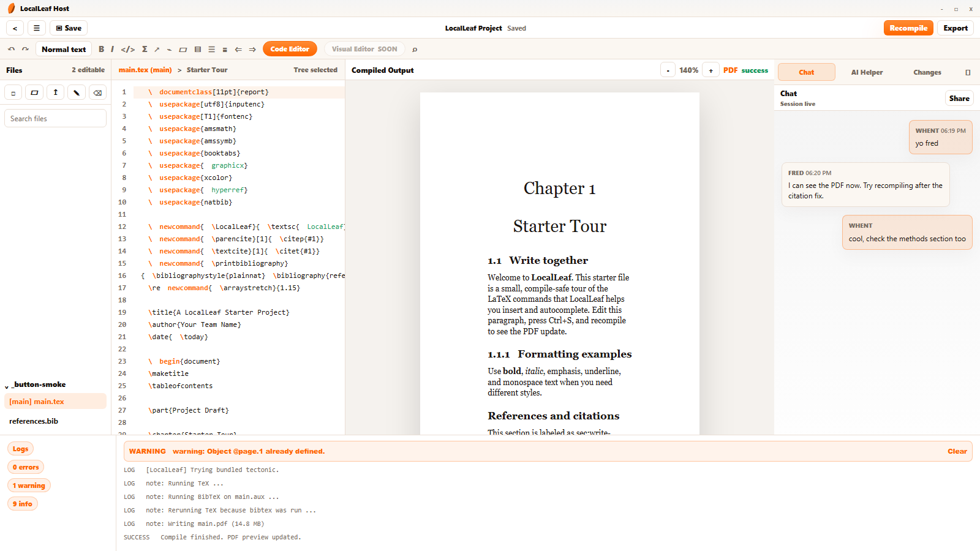Share the chat session
The width and height of the screenshot is (980, 551).
pos(959,99)
